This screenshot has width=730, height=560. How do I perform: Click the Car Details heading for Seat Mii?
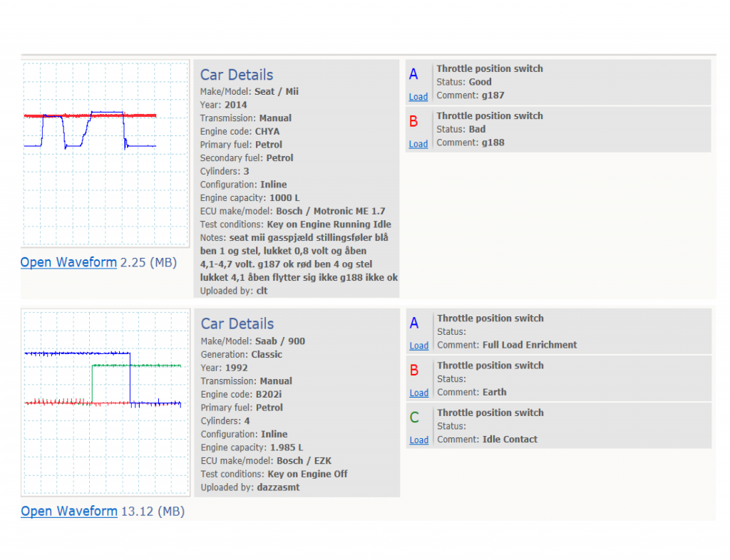[237, 75]
